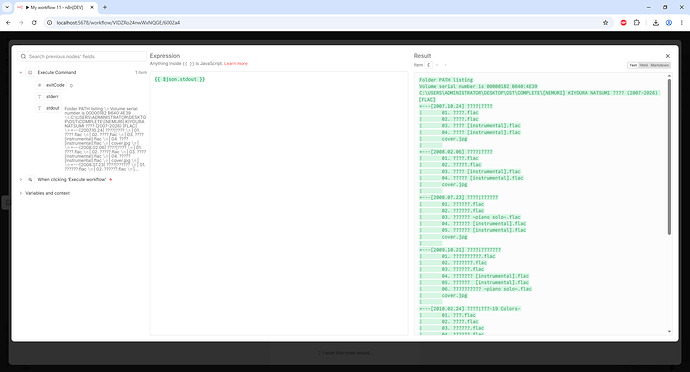The image size is (690, 372).
Task: Select the stderr field pill
Action: coord(48,96)
